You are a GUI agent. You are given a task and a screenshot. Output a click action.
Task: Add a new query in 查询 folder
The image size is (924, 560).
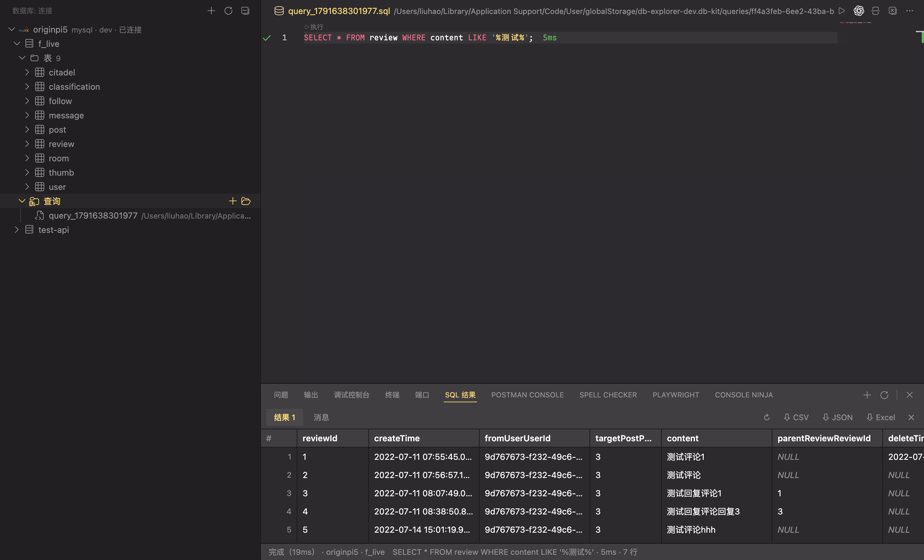click(233, 201)
